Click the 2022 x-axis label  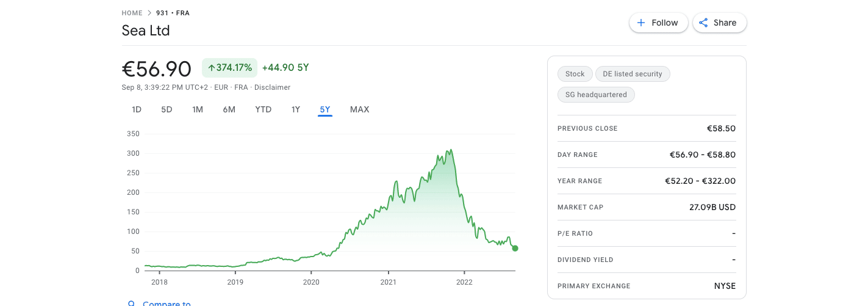click(x=464, y=282)
